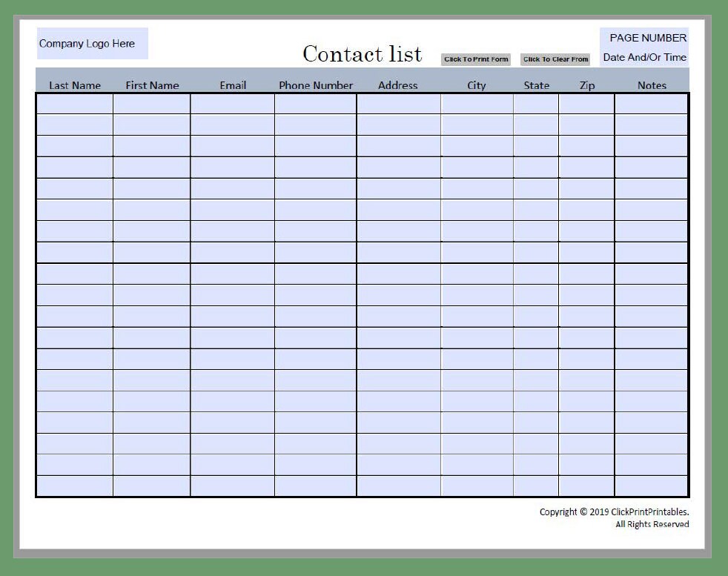Click the top cell in the Notes column
This screenshot has height=576, width=728.
pyautogui.click(x=652, y=103)
